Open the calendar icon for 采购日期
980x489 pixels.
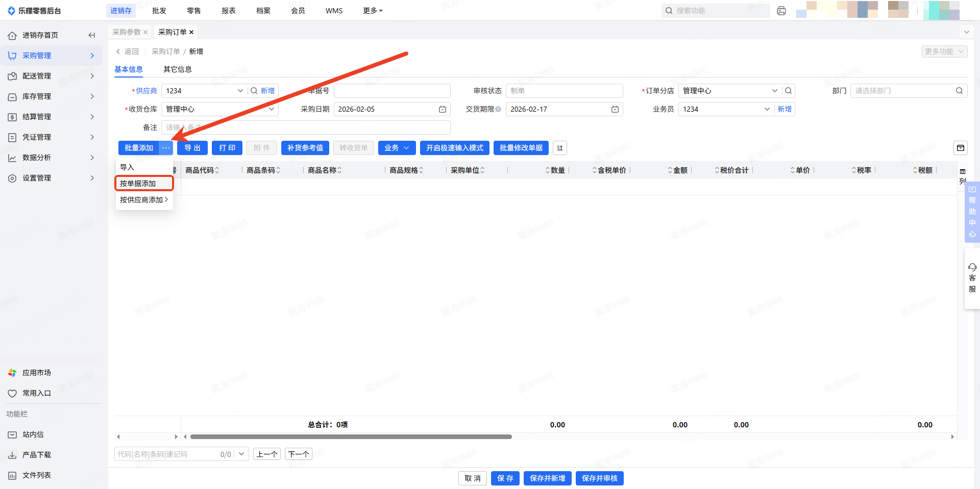[x=443, y=109]
